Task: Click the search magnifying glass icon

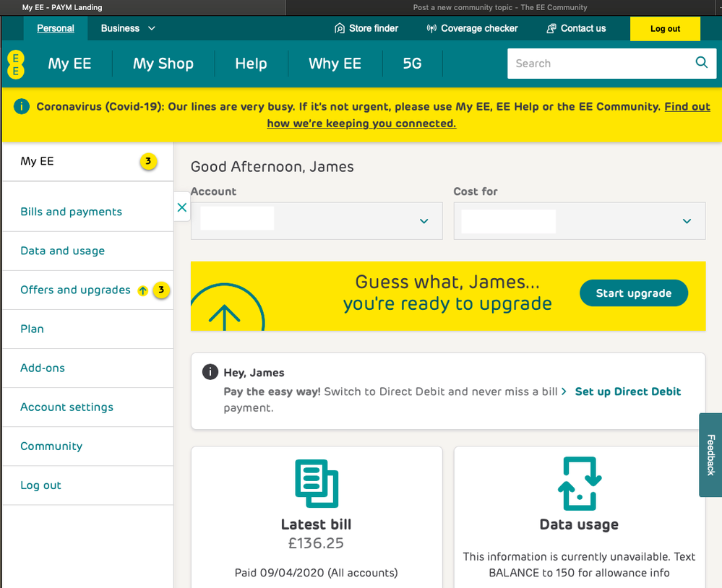Action: [700, 63]
